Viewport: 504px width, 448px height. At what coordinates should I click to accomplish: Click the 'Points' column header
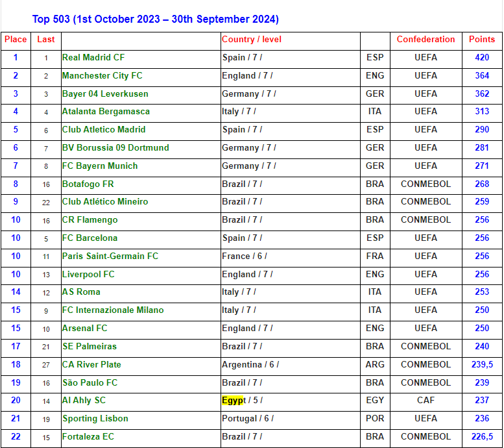(x=482, y=40)
